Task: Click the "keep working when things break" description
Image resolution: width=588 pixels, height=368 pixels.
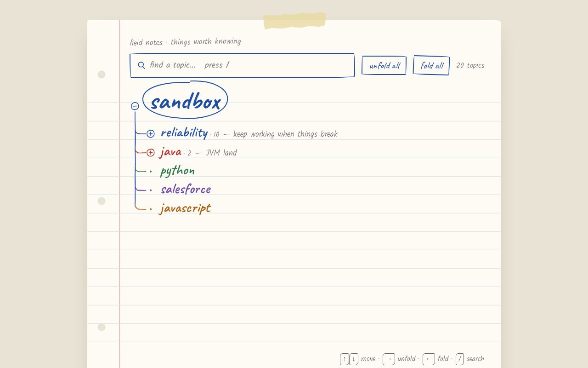Action: click(285, 134)
